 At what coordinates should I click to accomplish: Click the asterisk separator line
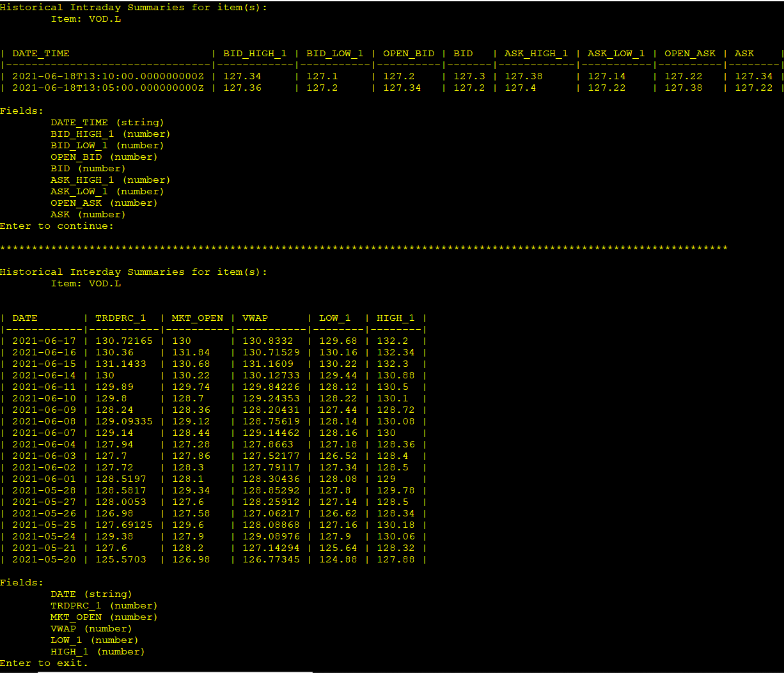click(x=363, y=249)
